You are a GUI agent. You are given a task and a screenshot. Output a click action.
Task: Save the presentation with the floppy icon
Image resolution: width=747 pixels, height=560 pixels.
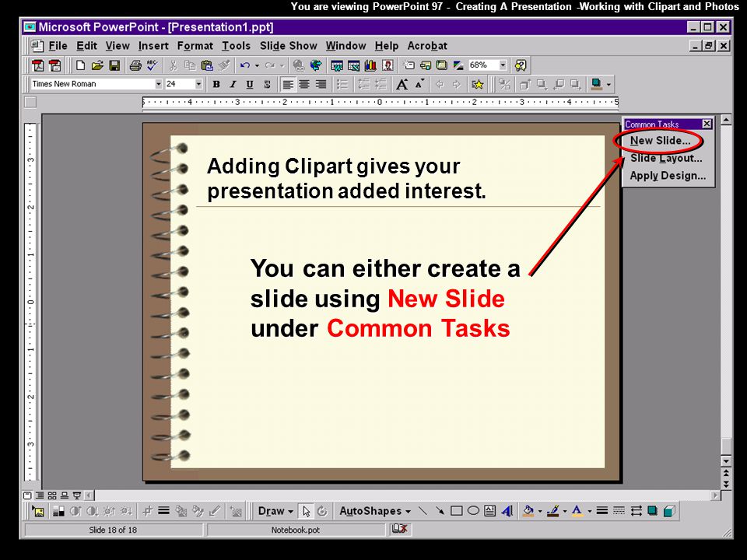pyautogui.click(x=114, y=65)
